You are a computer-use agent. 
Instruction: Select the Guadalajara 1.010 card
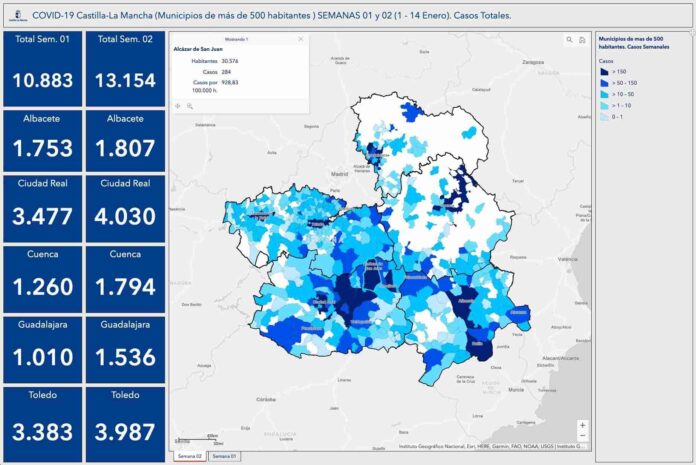click(x=42, y=349)
